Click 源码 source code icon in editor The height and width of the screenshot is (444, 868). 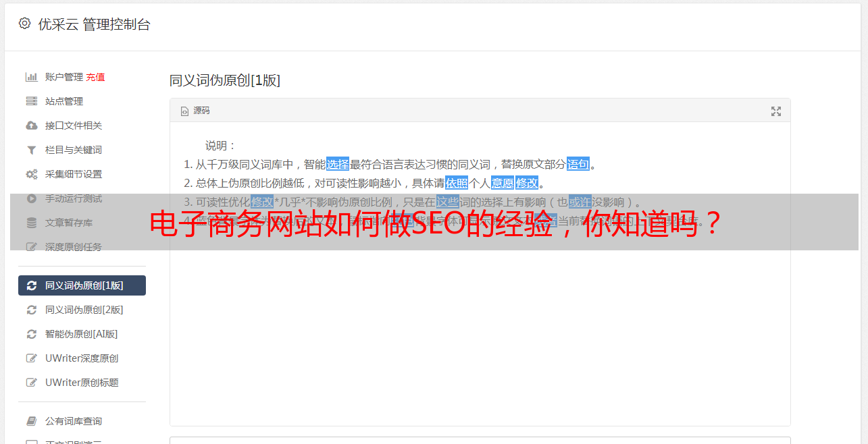184,111
